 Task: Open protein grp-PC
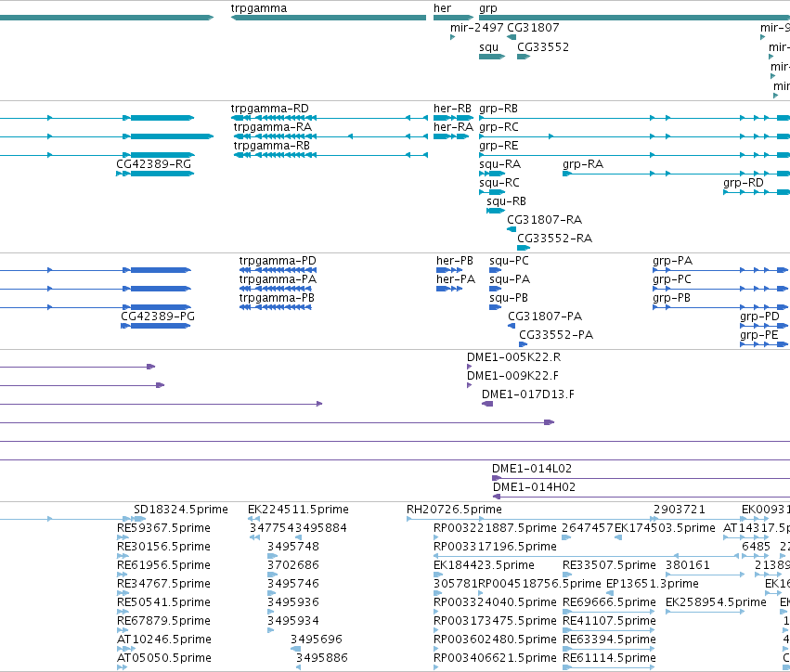click(672, 280)
